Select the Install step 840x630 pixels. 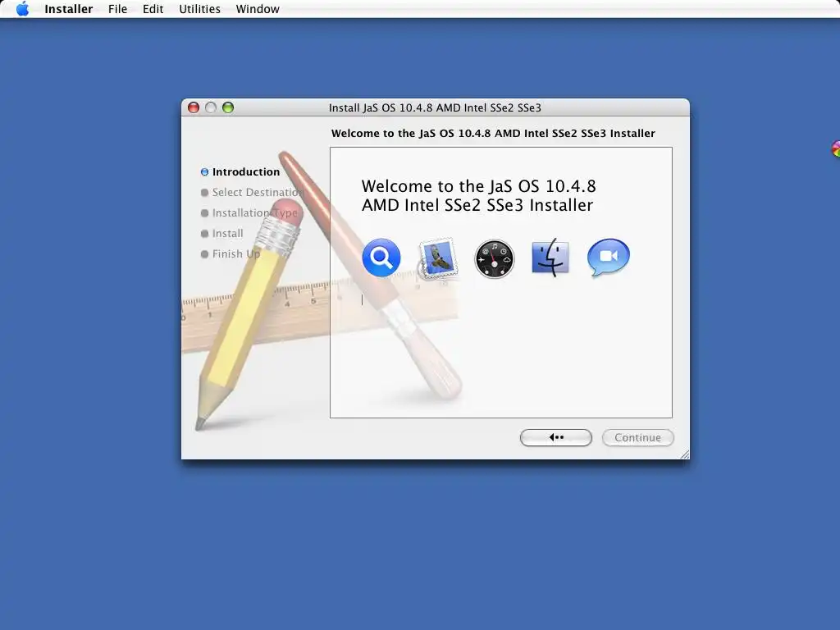pos(222,234)
